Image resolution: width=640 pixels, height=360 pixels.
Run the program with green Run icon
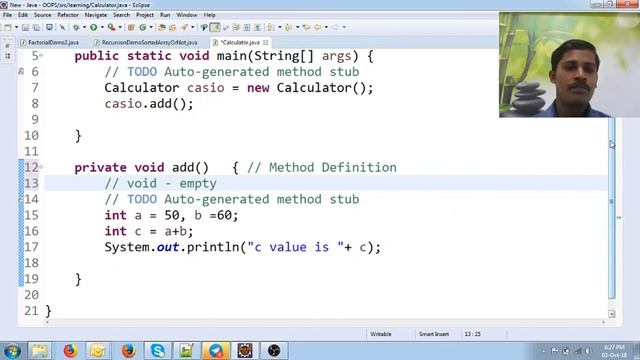click(93, 27)
